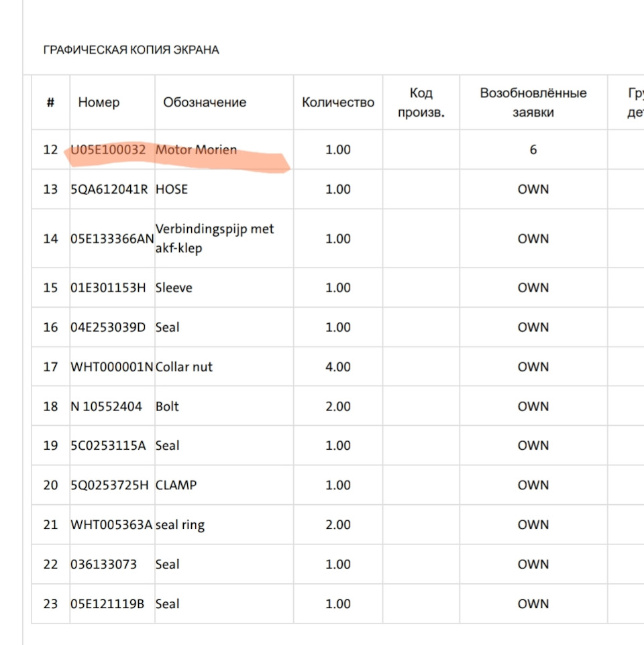Image resolution: width=644 pixels, height=645 pixels.
Task: Select part number 01E301153H
Action: [109, 288]
